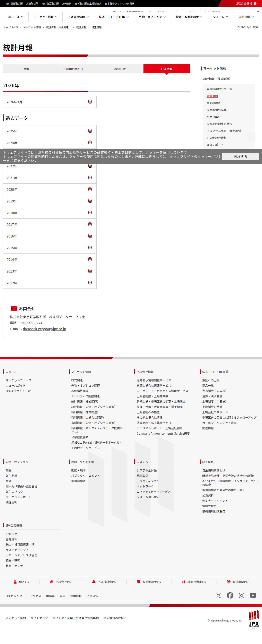Open the PDF icon for 2015年
Viewport: 262px width, 644px height.
[90, 248]
